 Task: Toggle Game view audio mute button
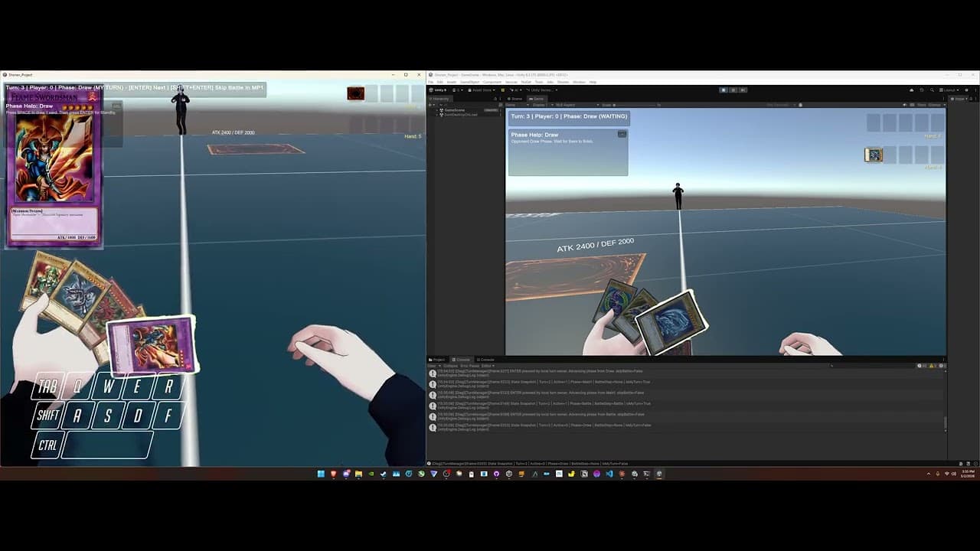tap(905, 105)
